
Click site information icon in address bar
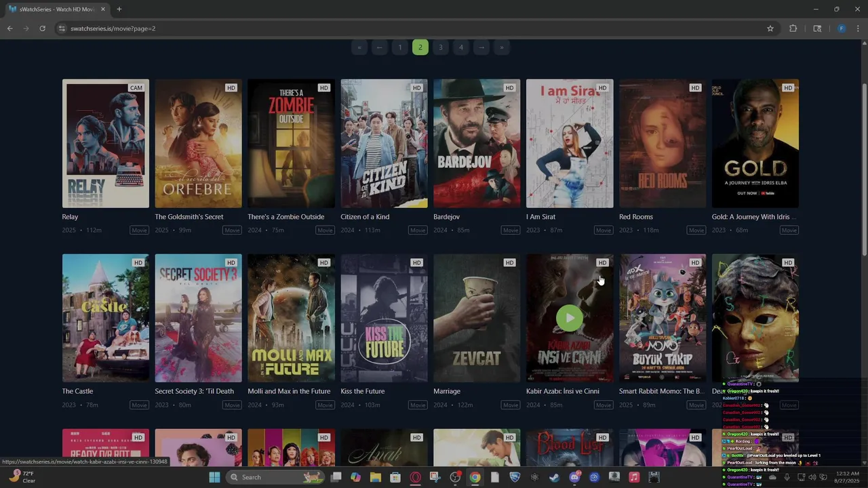point(62,28)
